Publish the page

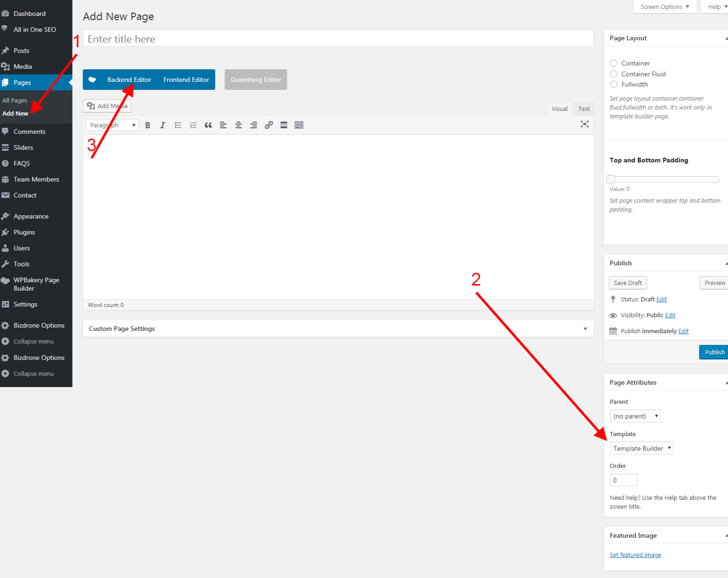pyautogui.click(x=714, y=352)
